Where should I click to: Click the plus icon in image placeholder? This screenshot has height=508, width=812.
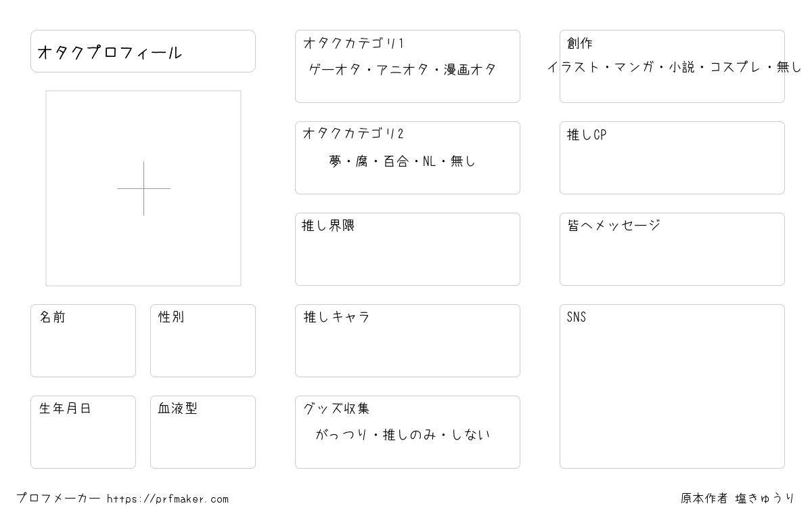[143, 188]
